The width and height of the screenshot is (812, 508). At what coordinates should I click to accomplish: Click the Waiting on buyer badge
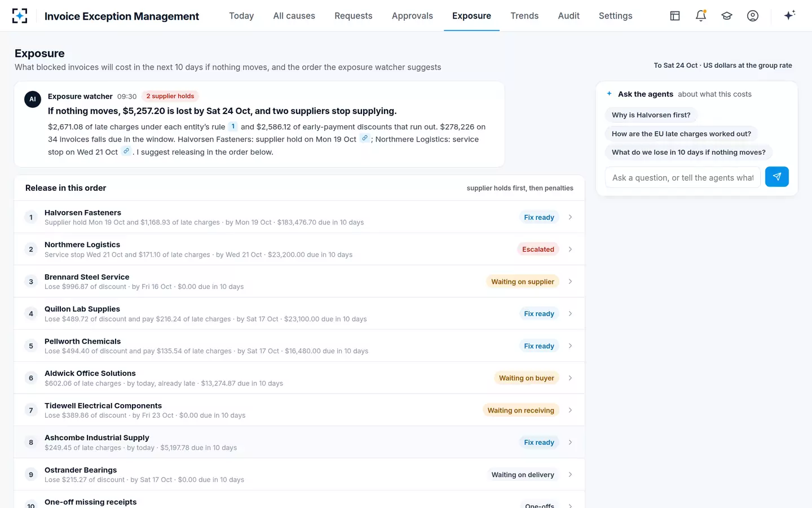[x=527, y=378]
